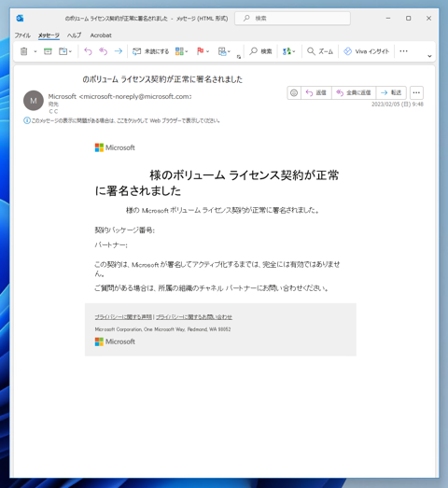Click the emoji reaction button
This screenshot has height=488, width=448.
pyautogui.click(x=294, y=92)
